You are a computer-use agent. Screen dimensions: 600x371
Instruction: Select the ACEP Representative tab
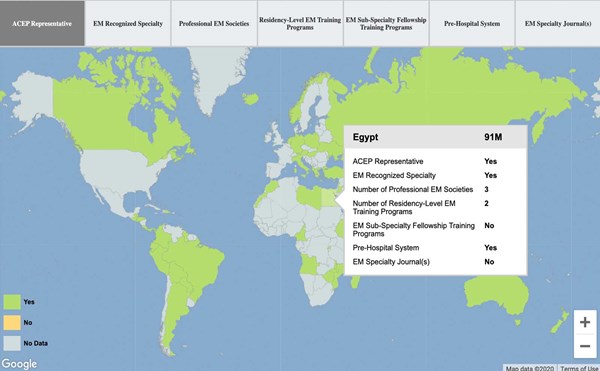[x=42, y=23]
